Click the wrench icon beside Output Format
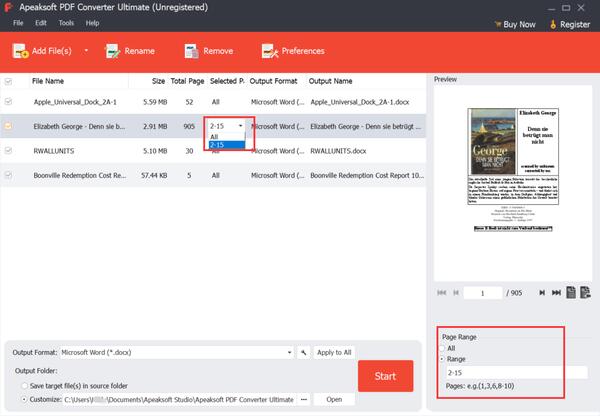Viewport: 600px width, 416px height. (x=303, y=353)
